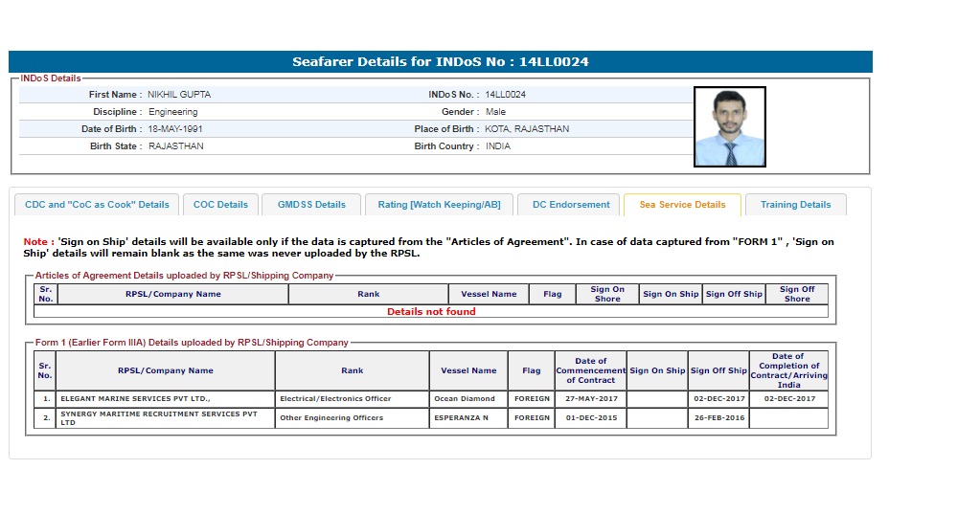Click the ELEGANT MARINE SERVICES PVT LTD cell
The width and height of the screenshot is (980, 514).
click(135, 398)
